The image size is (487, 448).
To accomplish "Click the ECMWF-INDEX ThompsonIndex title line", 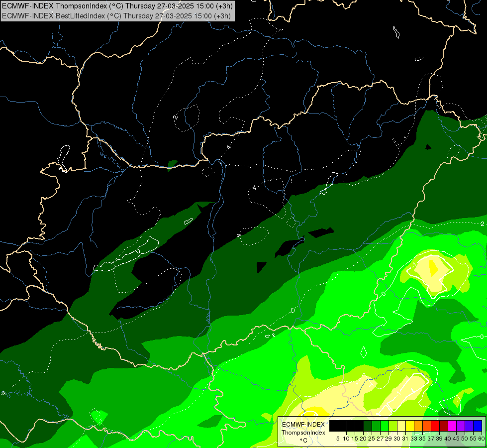I will 117,6.
